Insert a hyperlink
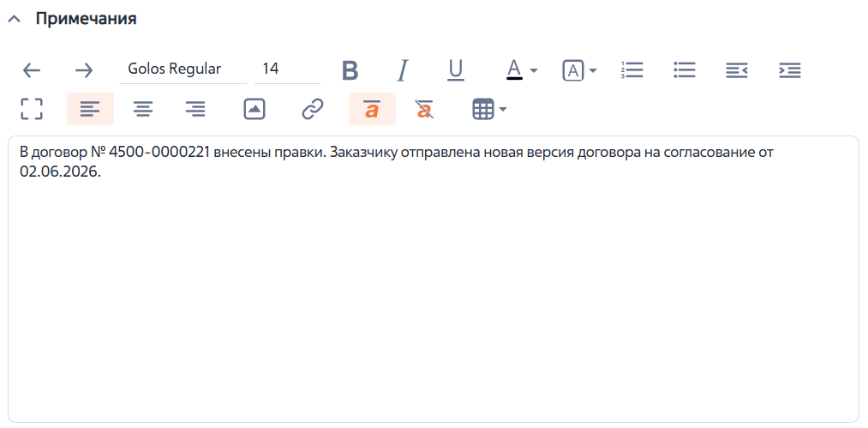Screen dimensions: 868x428 tap(313, 109)
